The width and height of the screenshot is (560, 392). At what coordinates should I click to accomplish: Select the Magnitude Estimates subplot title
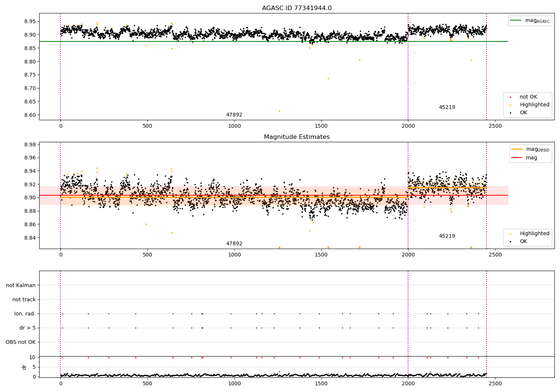297,137
